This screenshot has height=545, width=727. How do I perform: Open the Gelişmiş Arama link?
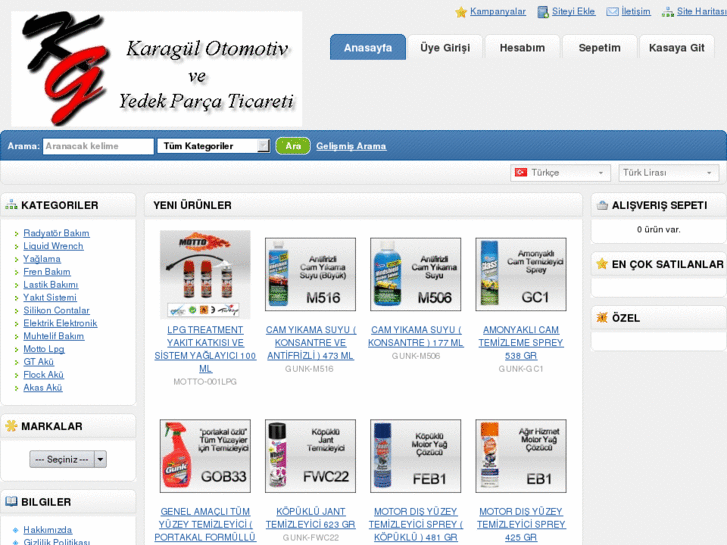(x=351, y=146)
